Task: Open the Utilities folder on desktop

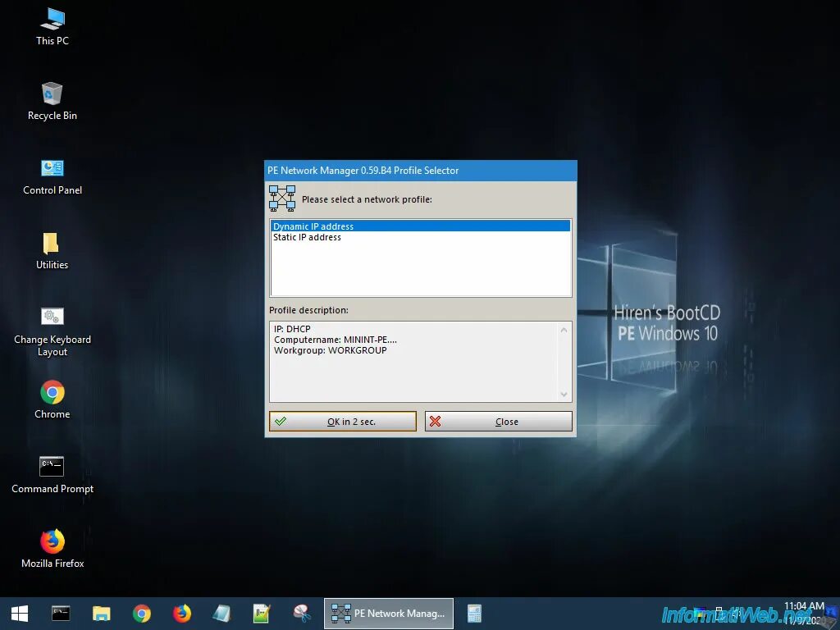Action: point(52,251)
